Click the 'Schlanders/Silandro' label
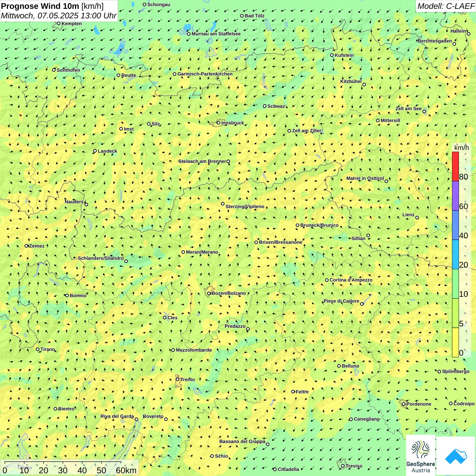The height and width of the screenshot is (476, 476). 101,258
